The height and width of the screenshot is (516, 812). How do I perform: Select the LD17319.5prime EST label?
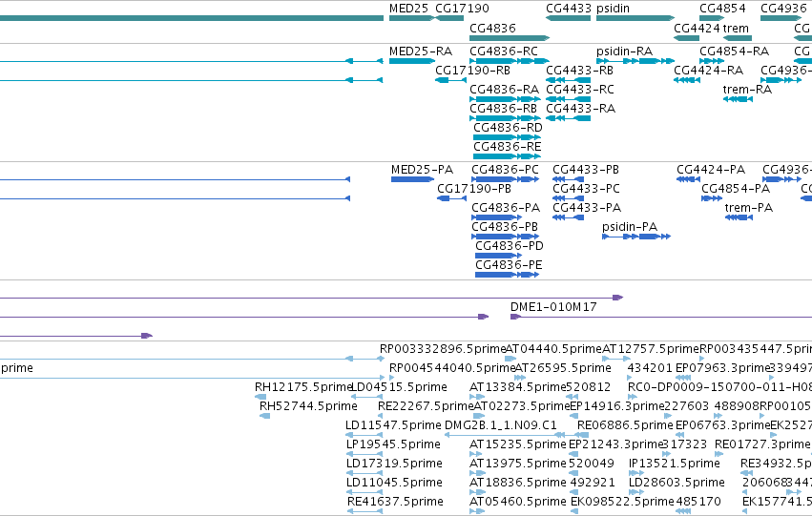point(395,464)
